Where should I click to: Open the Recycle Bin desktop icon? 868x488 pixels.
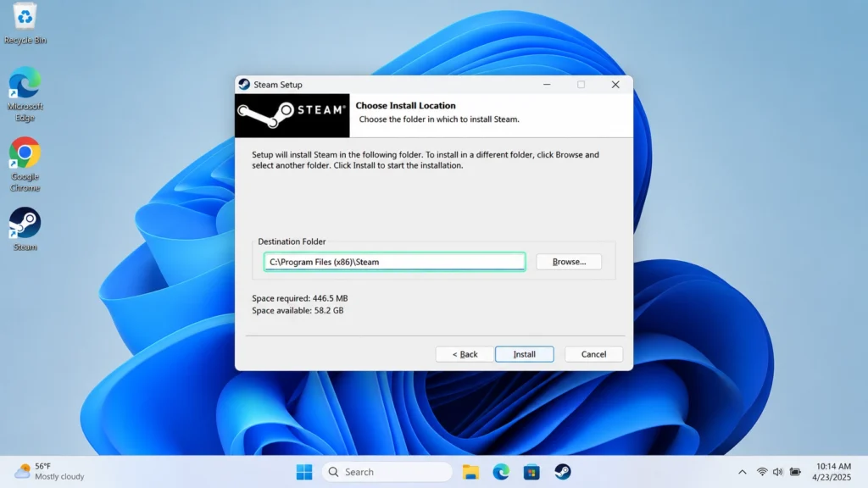tap(25, 23)
